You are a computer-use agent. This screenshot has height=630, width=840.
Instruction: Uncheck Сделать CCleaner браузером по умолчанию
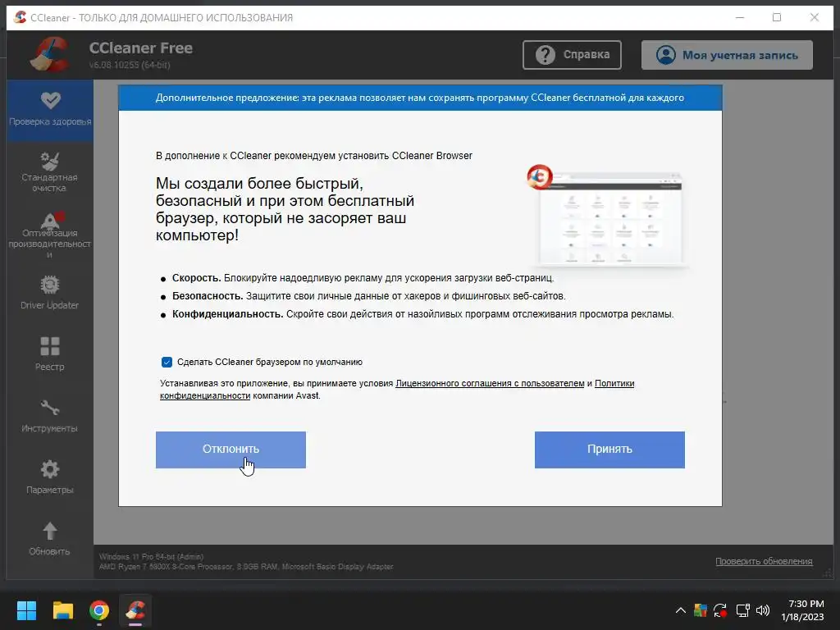click(167, 362)
